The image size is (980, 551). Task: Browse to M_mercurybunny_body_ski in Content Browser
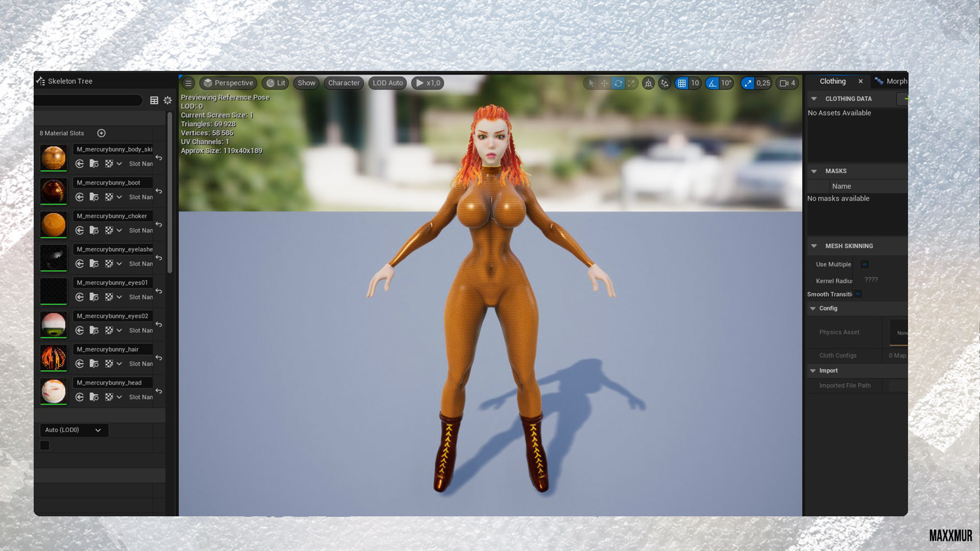[94, 164]
